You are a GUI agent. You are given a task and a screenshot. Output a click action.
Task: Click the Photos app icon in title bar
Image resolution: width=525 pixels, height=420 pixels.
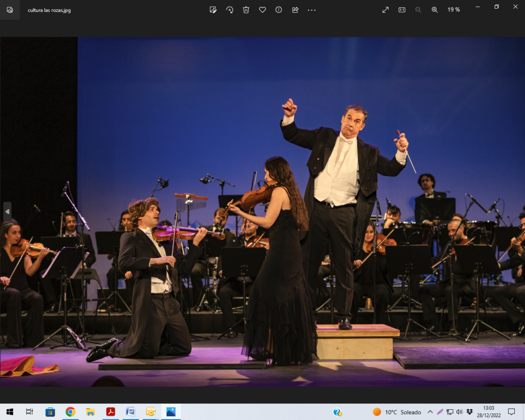point(10,10)
